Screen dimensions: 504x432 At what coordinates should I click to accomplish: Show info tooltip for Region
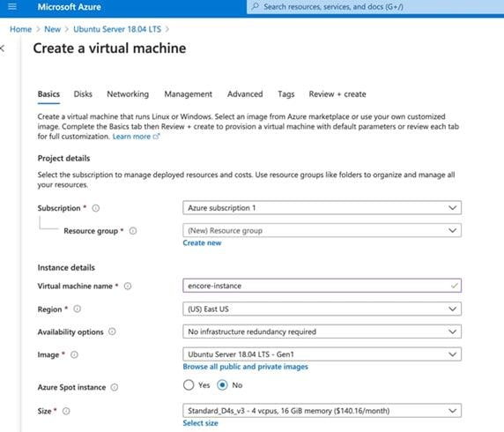click(x=78, y=309)
